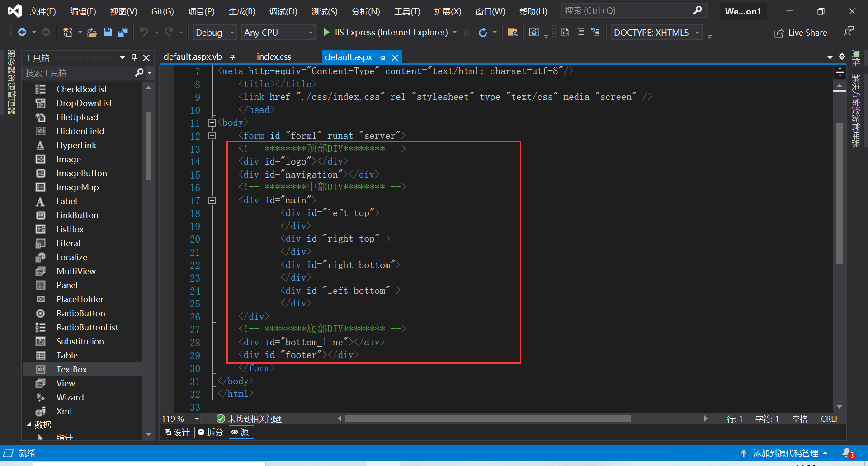Click the Send Feedback person icon

click(x=849, y=32)
